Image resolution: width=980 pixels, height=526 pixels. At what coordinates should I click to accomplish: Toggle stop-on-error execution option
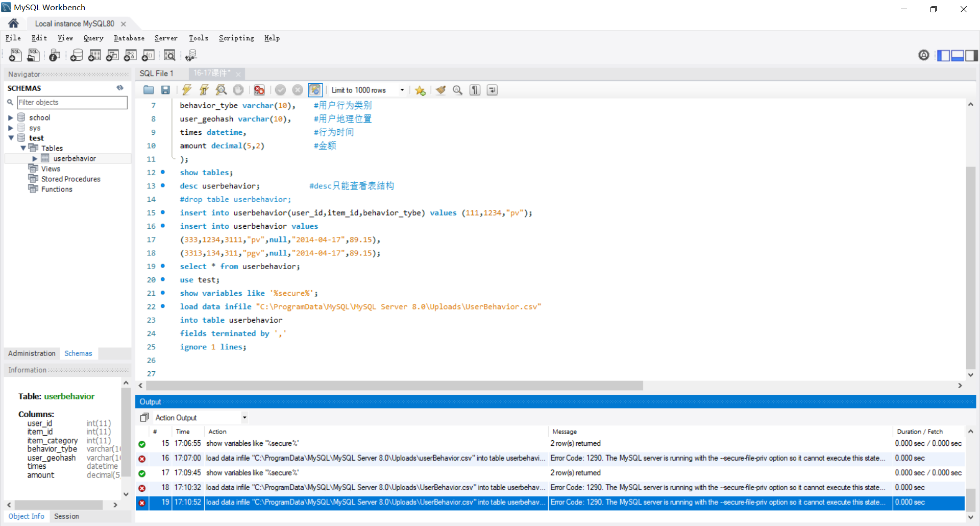point(259,90)
